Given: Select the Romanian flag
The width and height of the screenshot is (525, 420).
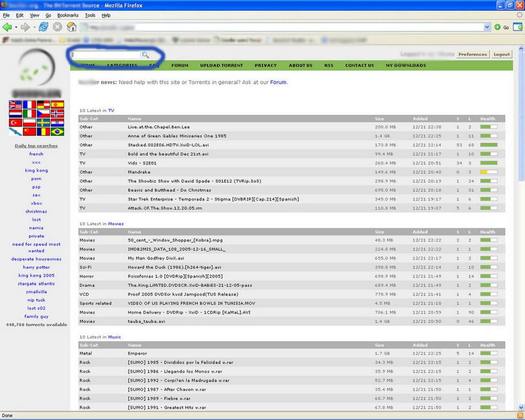Looking at the screenshot, I should tap(43, 132).
